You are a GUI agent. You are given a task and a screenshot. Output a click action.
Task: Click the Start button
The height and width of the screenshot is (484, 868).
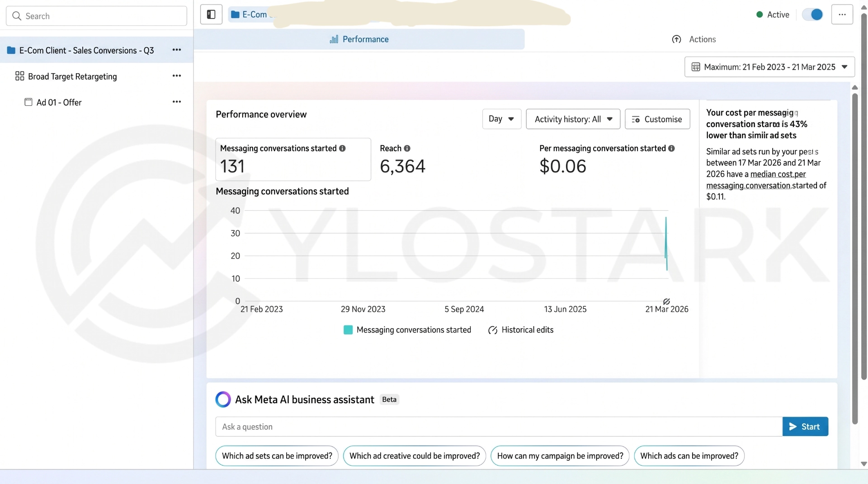point(805,427)
